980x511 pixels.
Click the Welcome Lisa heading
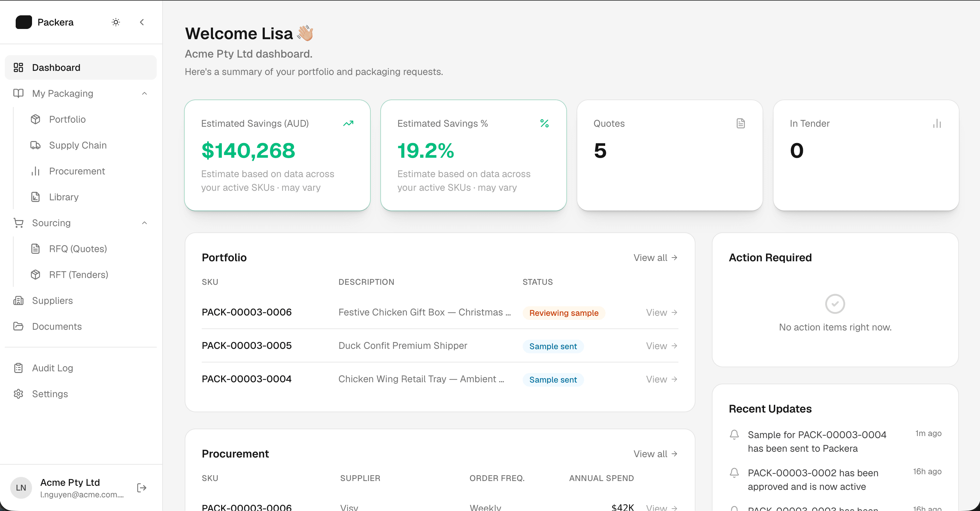(249, 33)
